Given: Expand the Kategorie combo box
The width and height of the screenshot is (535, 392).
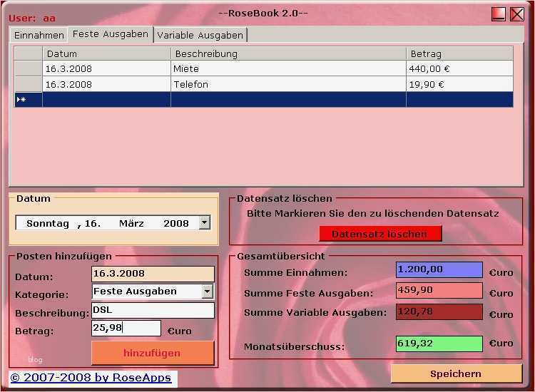Looking at the screenshot, I should [x=207, y=292].
